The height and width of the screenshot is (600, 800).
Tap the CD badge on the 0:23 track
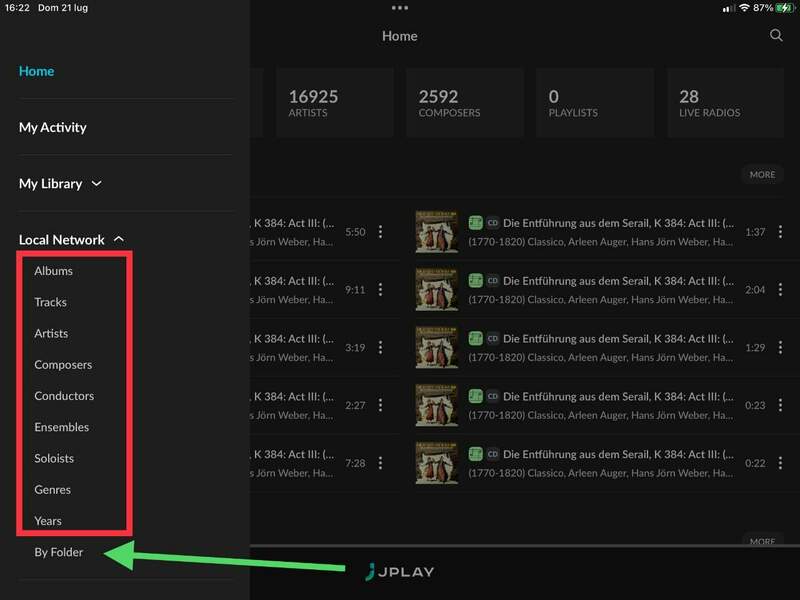492,396
